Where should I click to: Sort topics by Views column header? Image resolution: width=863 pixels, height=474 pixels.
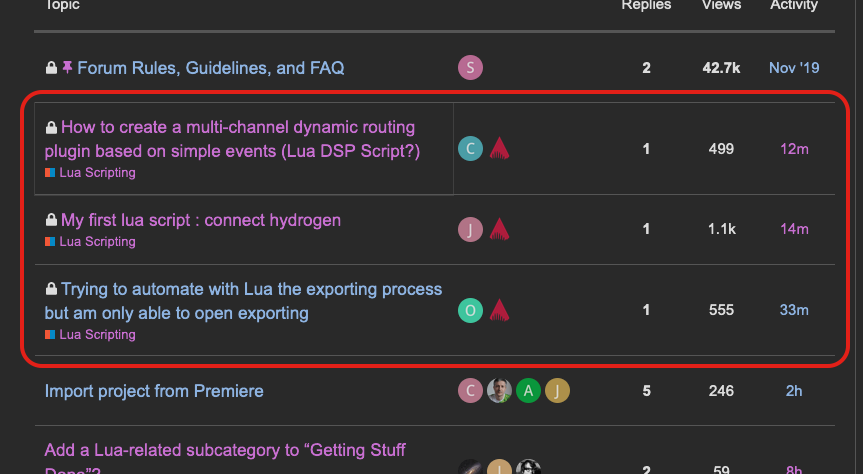[x=721, y=6]
